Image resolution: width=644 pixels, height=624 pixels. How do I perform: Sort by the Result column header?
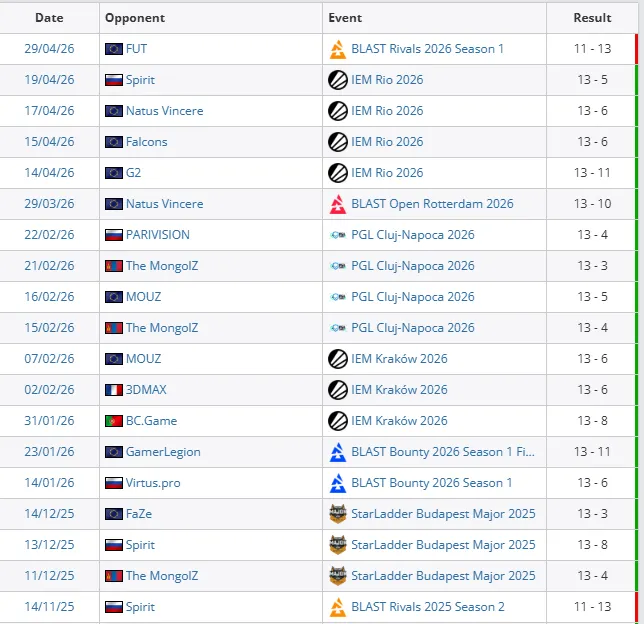click(592, 18)
